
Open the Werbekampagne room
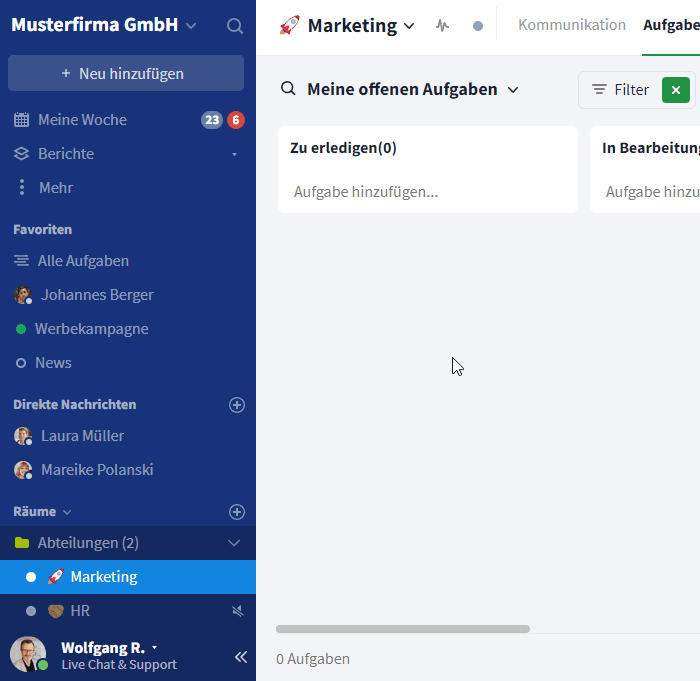point(92,329)
